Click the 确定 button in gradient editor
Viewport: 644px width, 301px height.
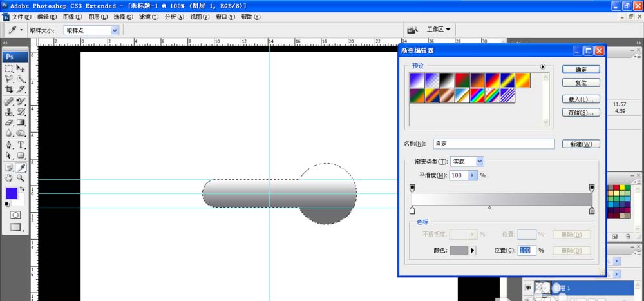pyautogui.click(x=581, y=69)
